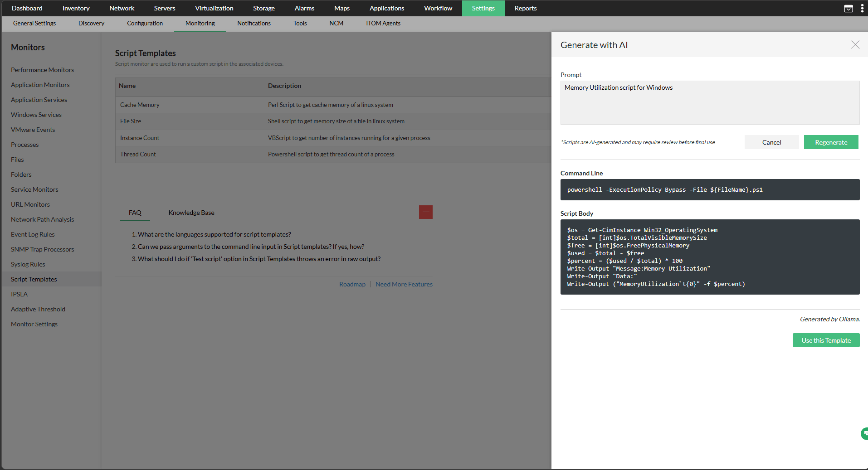Open VMware Events in sidebar
Image resolution: width=868 pixels, height=470 pixels.
pos(33,130)
